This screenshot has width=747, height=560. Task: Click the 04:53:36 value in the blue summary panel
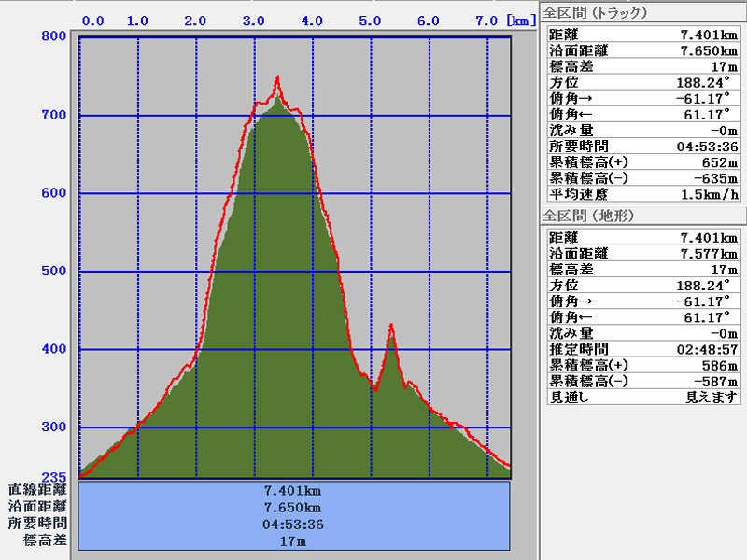click(294, 524)
